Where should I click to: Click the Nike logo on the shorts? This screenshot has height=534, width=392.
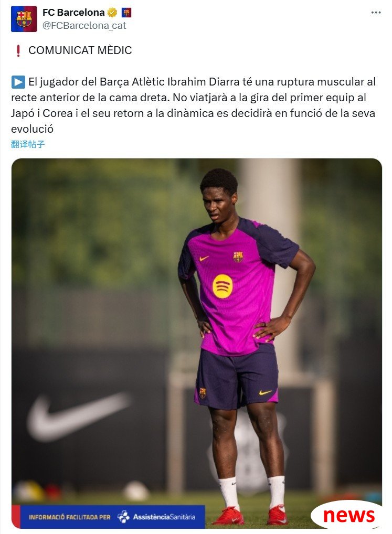(x=266, y=392)
